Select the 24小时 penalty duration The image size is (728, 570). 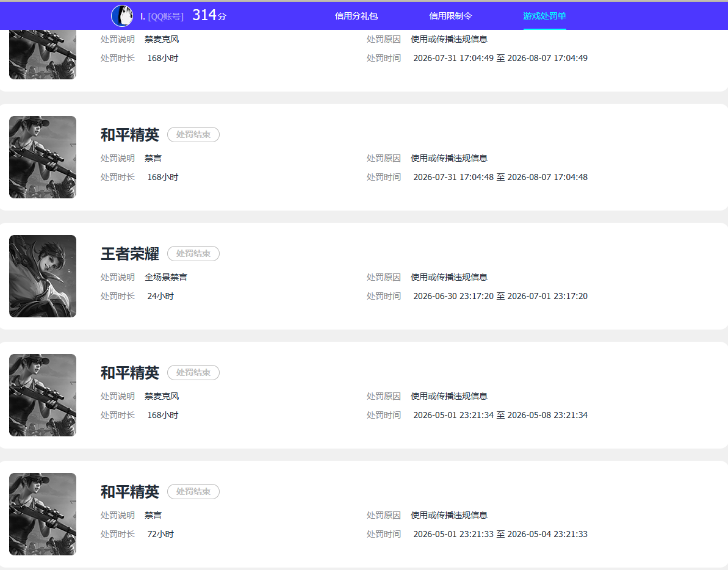(x=160, y=296)
